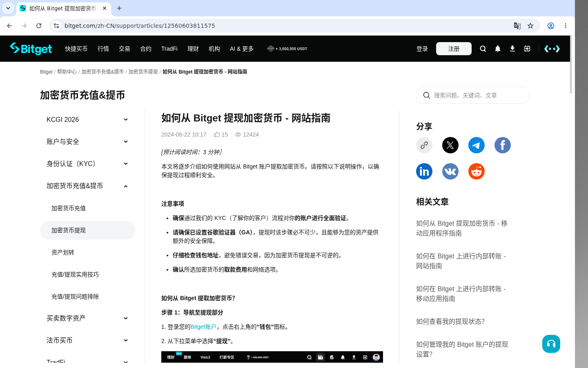Expand KCGI 2026 sidebar section
This screenshot has height=368, width=588.
point(87,119)
